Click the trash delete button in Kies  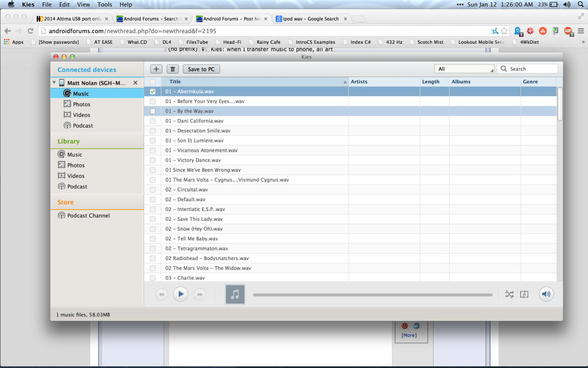tap(172, 69)
